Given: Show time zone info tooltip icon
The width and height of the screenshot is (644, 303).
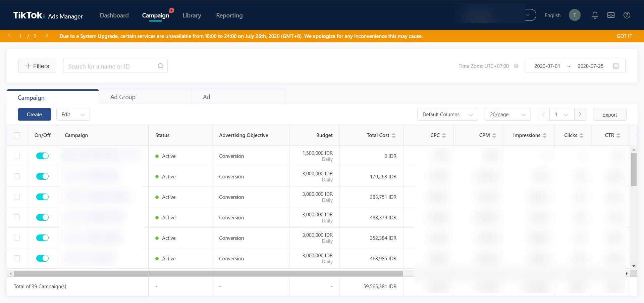Looking at the screenshot, I should (516, 66).
